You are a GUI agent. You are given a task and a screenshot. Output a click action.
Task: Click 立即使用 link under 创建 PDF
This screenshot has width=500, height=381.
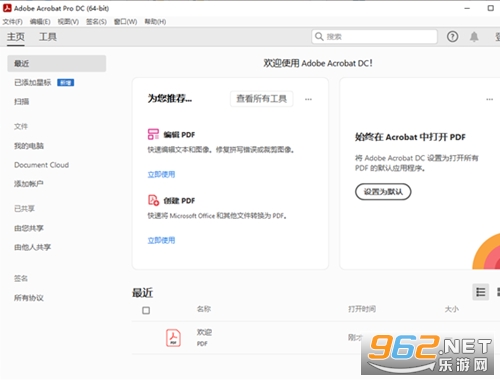pyautogui.click(x=161, y=240)
